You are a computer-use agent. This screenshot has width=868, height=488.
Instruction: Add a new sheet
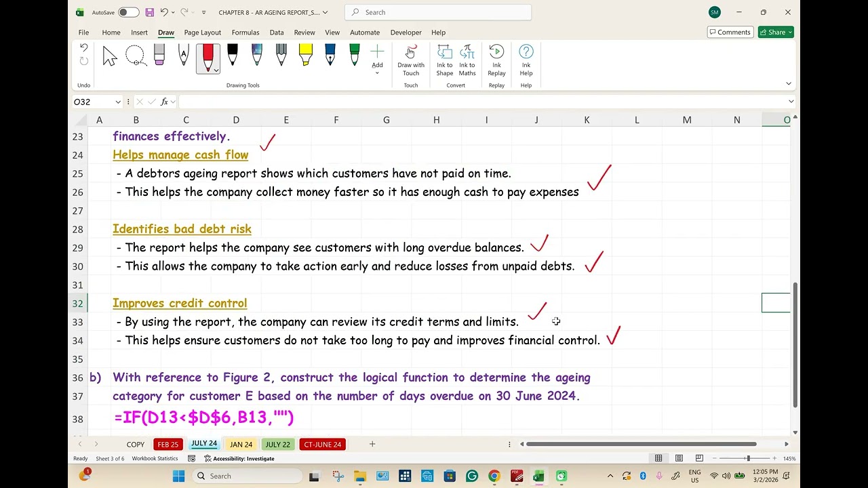click(372, 444)
